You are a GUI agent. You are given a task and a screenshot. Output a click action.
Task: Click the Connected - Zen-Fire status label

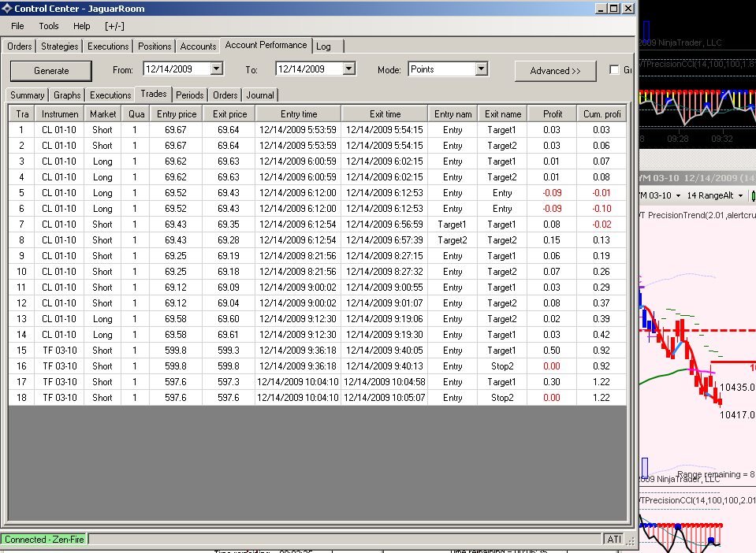[44, 540]
